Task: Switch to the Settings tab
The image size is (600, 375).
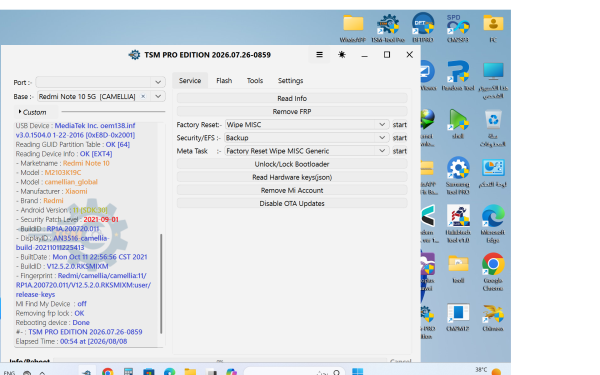Action: point(290,81)
